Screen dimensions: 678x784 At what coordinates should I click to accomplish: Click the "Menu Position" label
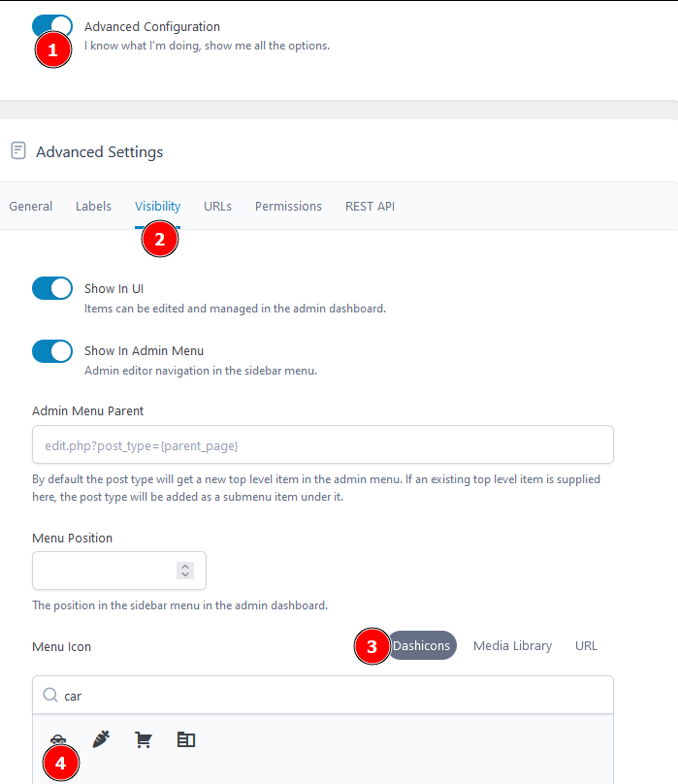pos(72,538)
